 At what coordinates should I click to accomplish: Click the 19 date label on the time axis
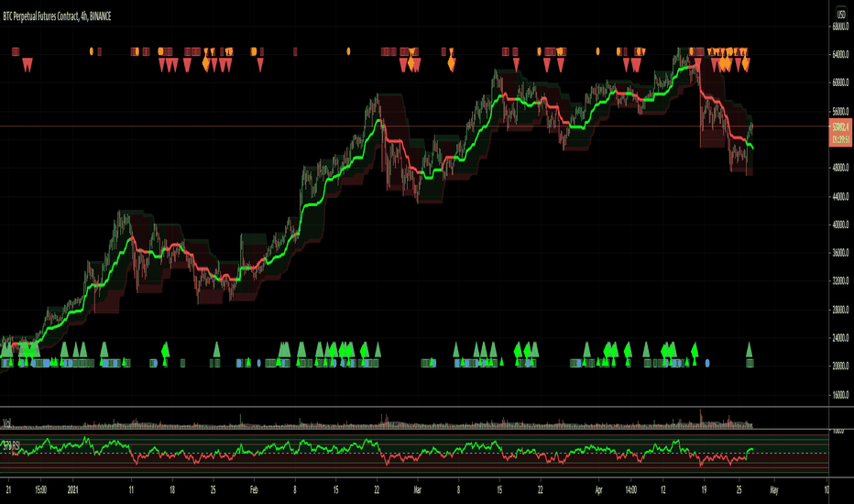point(704,490)
